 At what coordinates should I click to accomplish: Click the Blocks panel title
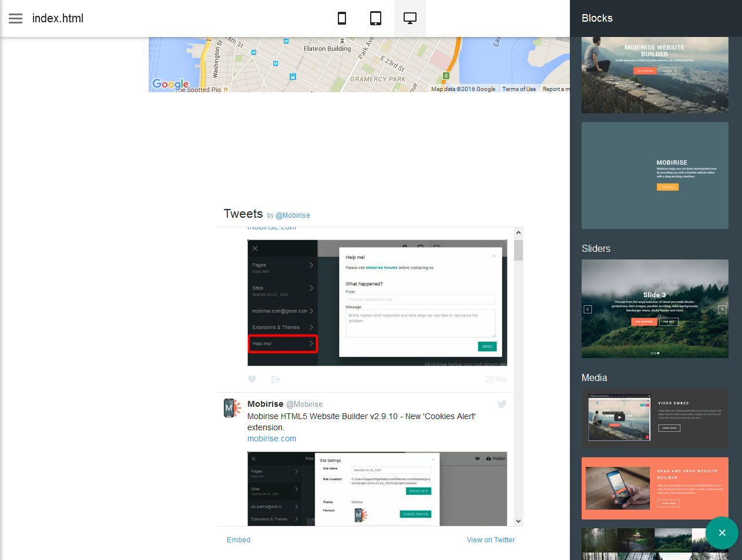tap(597, 18)
